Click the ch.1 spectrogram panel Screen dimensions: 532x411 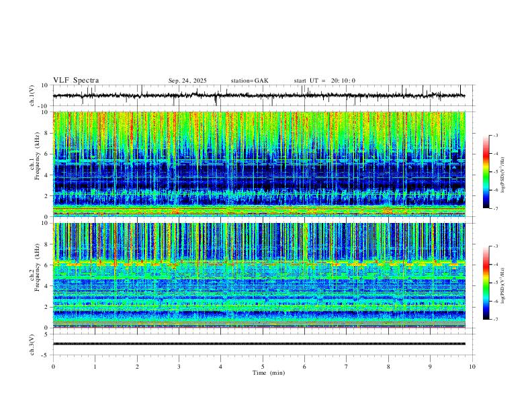(x=259, y=164)
